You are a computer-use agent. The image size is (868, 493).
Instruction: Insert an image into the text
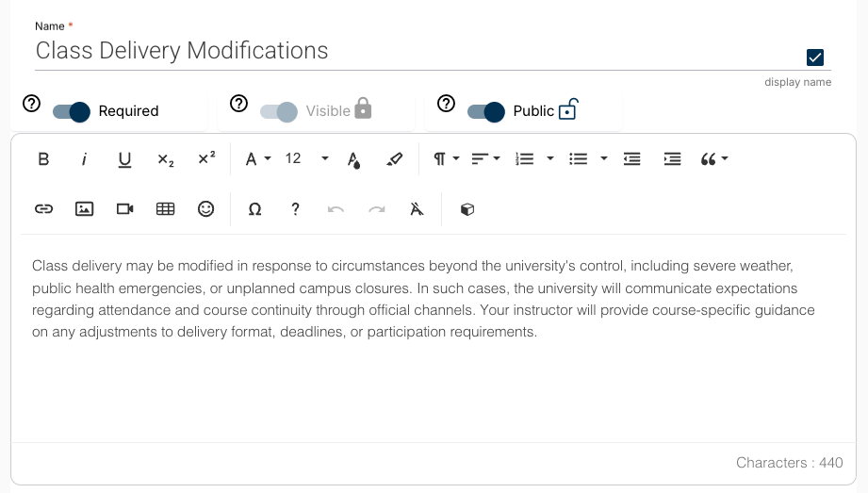coord(84,209)
